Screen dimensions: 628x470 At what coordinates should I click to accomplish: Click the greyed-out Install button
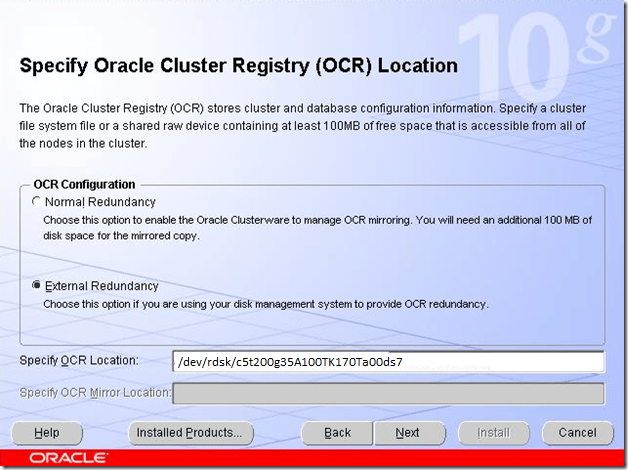494,433
